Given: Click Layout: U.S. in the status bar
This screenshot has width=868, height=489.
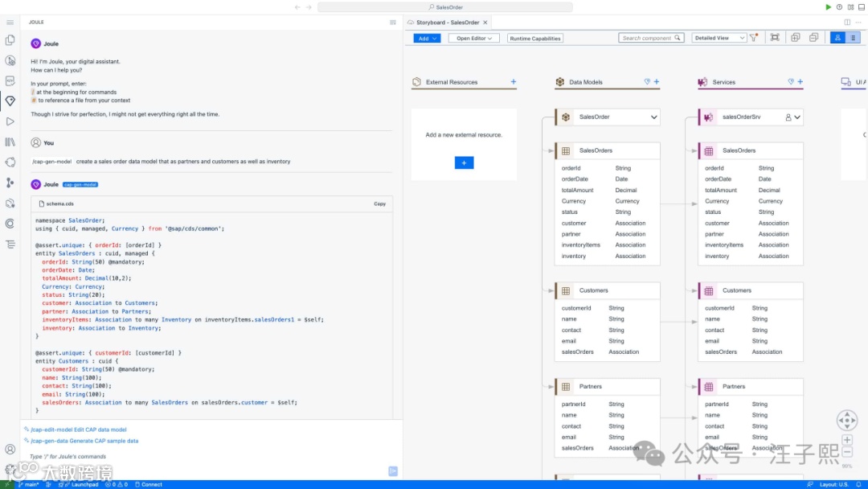Looking at the screenshot, I should (833, 484).
